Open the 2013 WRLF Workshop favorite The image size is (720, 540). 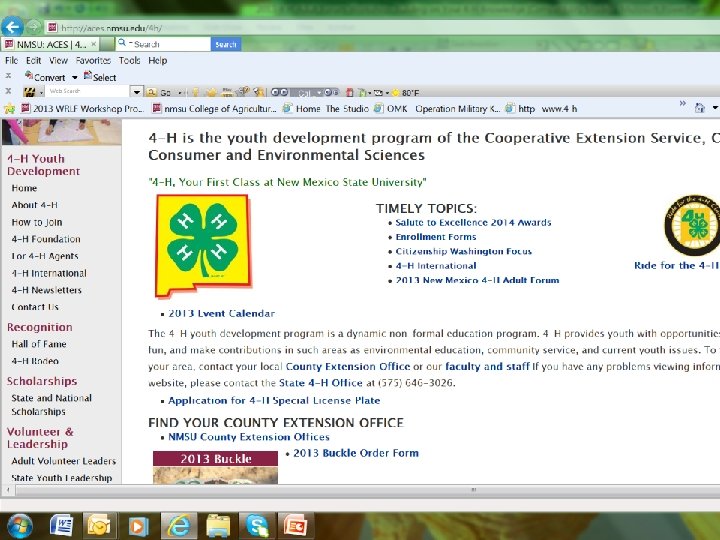(83, 109)
